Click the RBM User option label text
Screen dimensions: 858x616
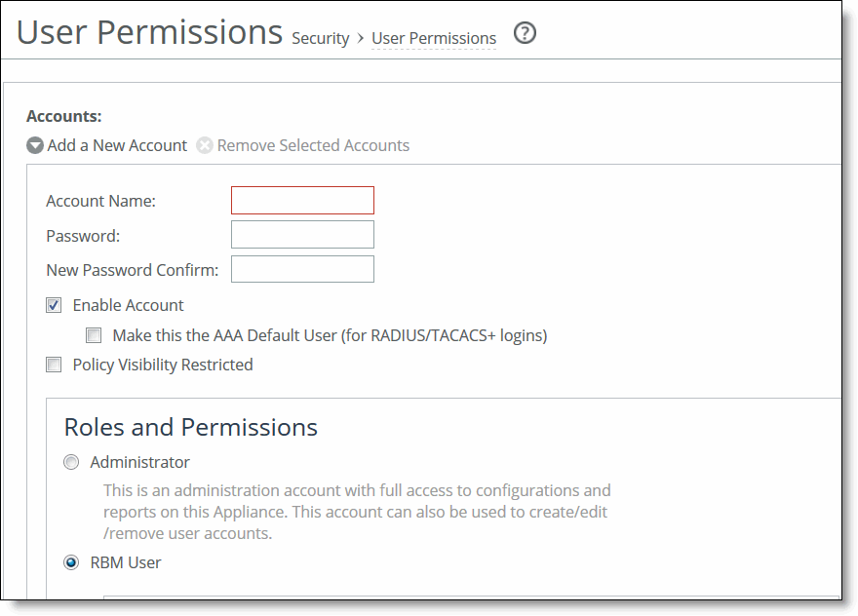pos(126,562)
